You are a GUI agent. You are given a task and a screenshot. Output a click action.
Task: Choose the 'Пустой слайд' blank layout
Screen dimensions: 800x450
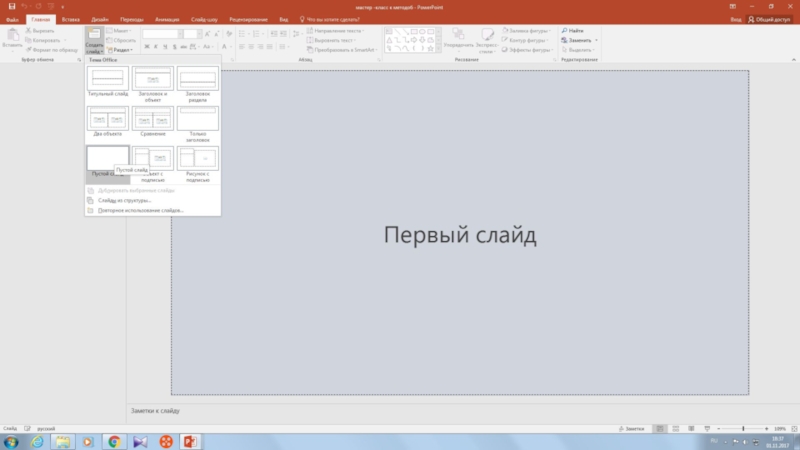[x=107, y=159]
